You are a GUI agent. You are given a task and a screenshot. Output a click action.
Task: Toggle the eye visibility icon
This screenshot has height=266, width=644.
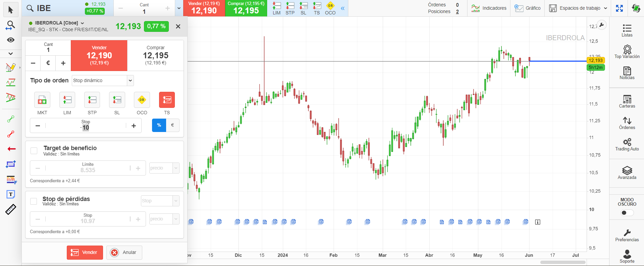pos(11,40)
